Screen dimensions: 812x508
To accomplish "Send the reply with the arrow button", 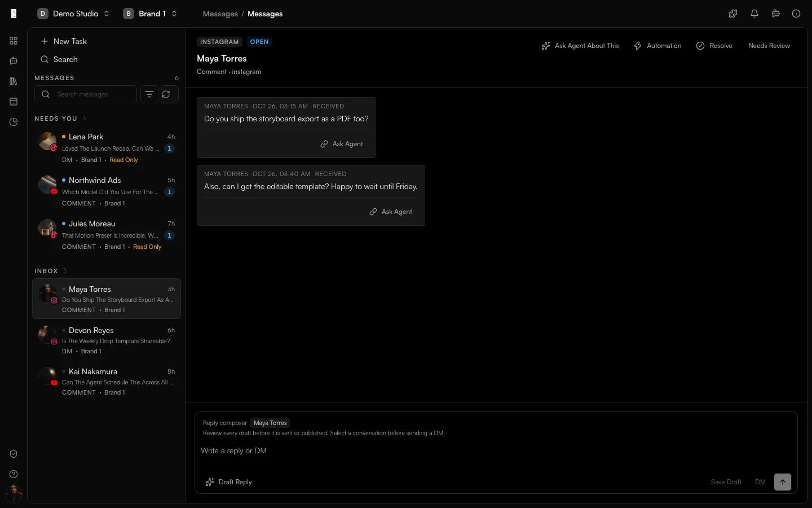I will point(783,482).
